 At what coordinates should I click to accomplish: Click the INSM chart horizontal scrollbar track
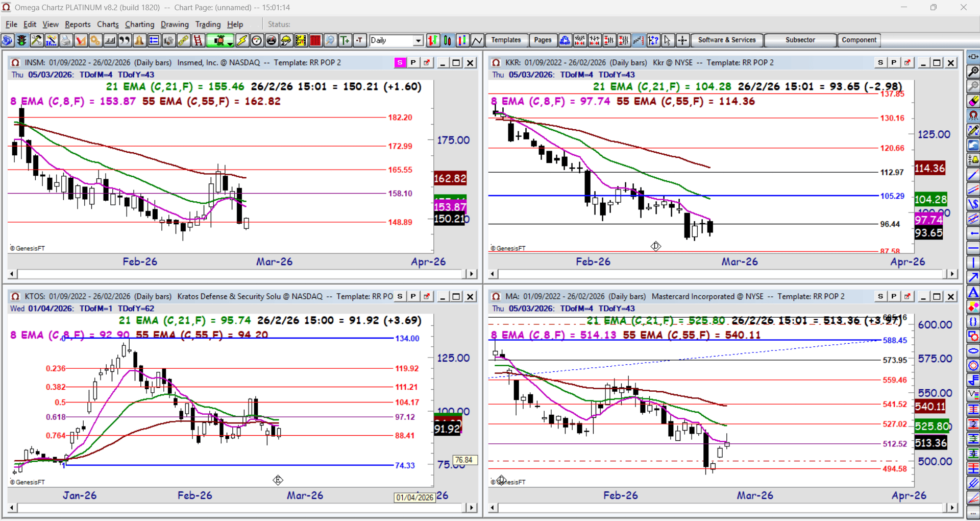coord(241,274)
